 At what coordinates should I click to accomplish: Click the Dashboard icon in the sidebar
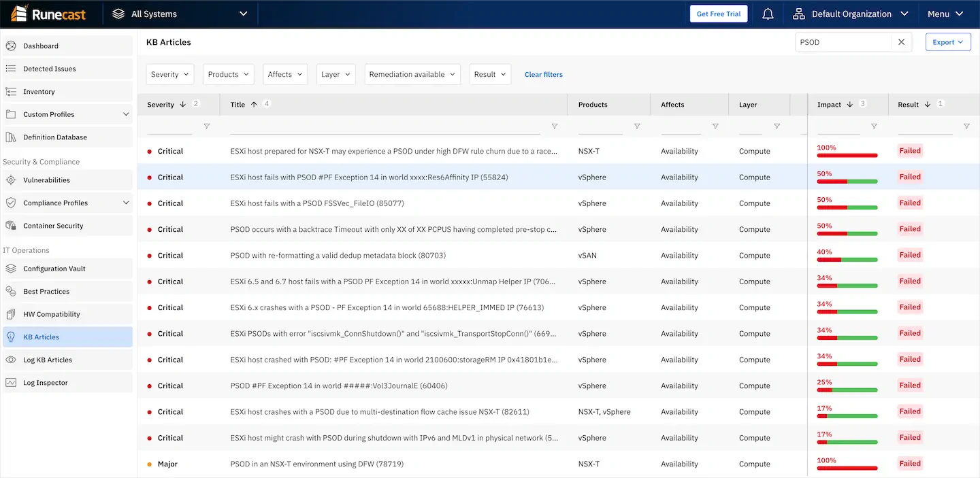pos(11,46)
